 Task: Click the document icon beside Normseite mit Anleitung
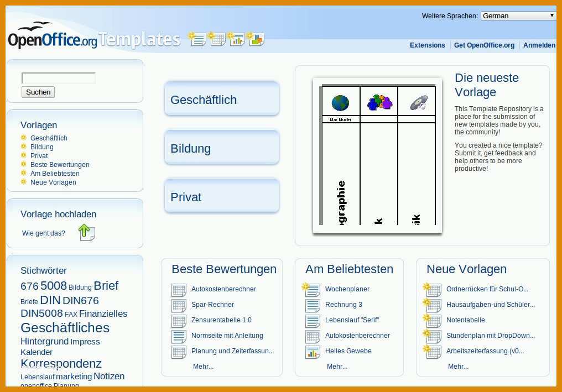pos(179,336)
